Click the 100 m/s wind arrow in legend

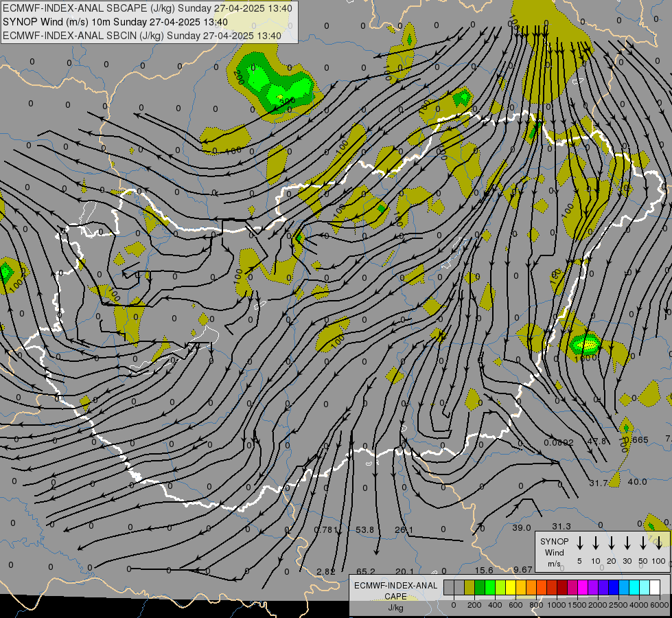click(x=659, y=543)
